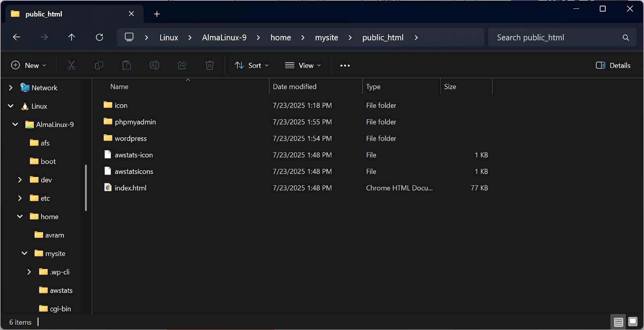
Task: Open the View dropdown menu
Action: tap(303, 65)
